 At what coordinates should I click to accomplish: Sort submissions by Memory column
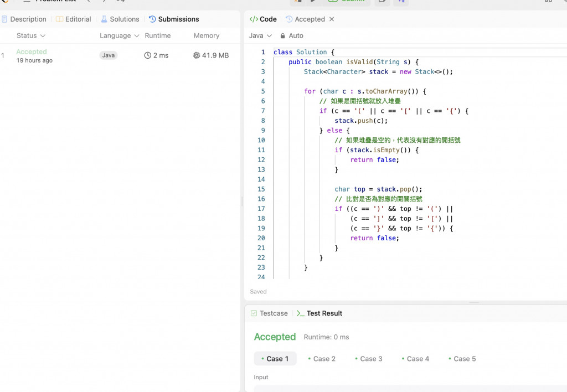[207, 35]
